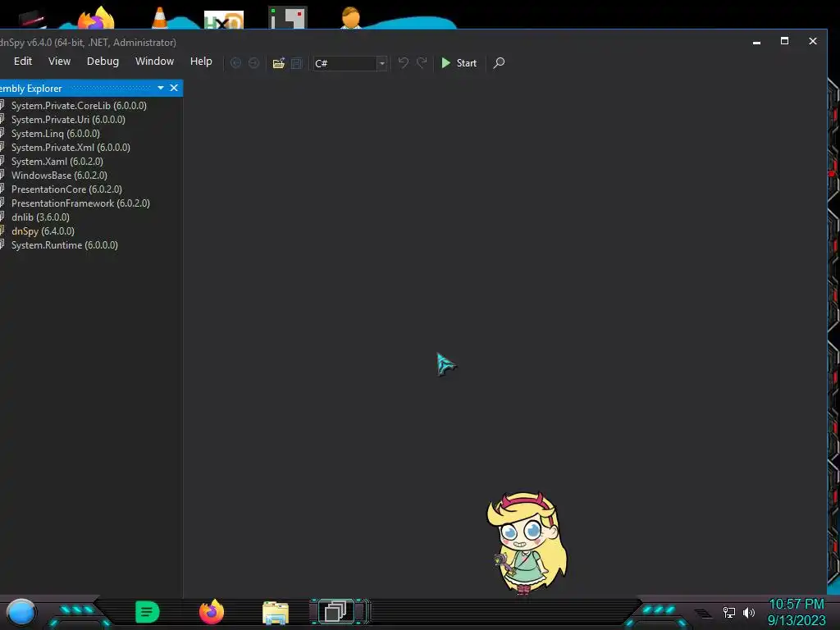Click the Redo arrow icon

(422, 62)
